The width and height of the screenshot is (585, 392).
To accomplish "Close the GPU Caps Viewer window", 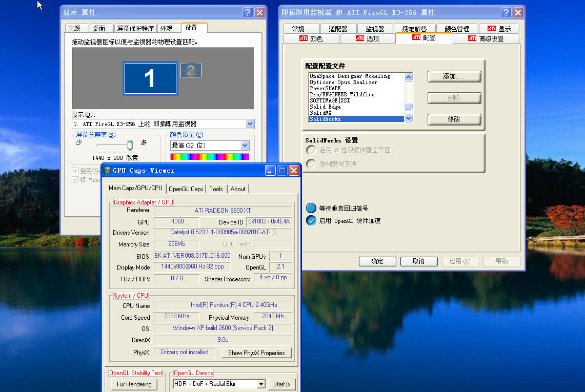I will coord(294,171).
